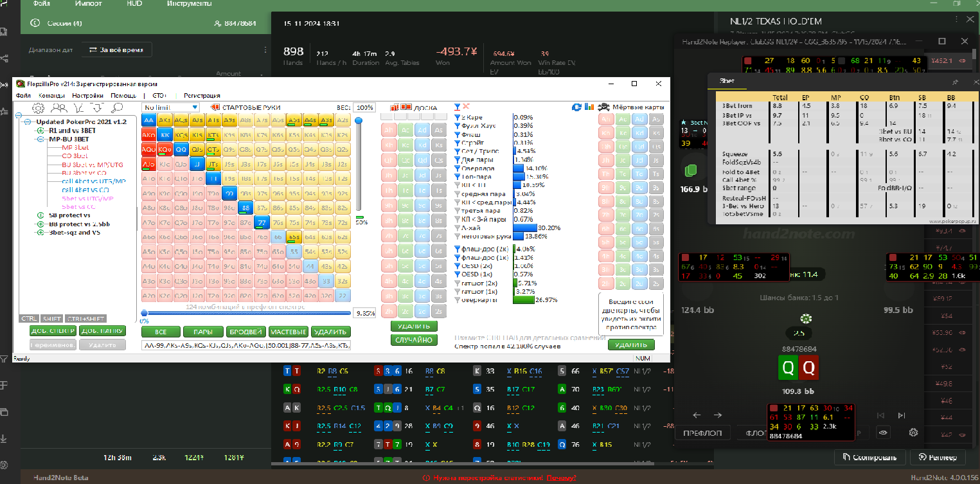Toggle the средняя пара filter funnel
This screenshot has width=980, height=484.
[458, 194]
